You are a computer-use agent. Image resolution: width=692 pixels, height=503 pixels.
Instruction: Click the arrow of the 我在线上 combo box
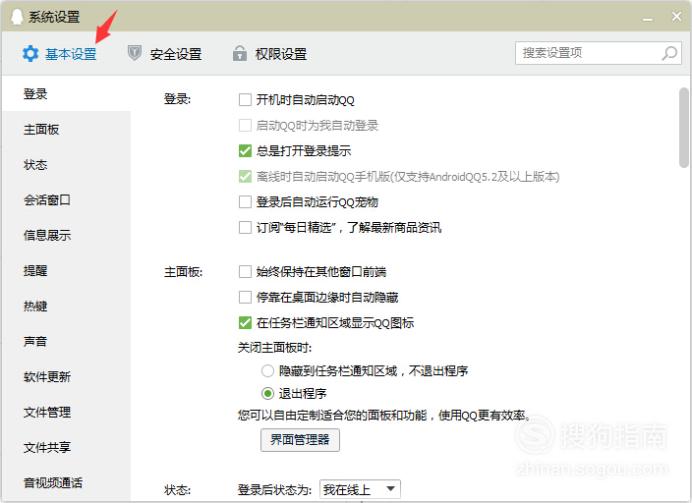pyautogui.click(x=390, y=489)
